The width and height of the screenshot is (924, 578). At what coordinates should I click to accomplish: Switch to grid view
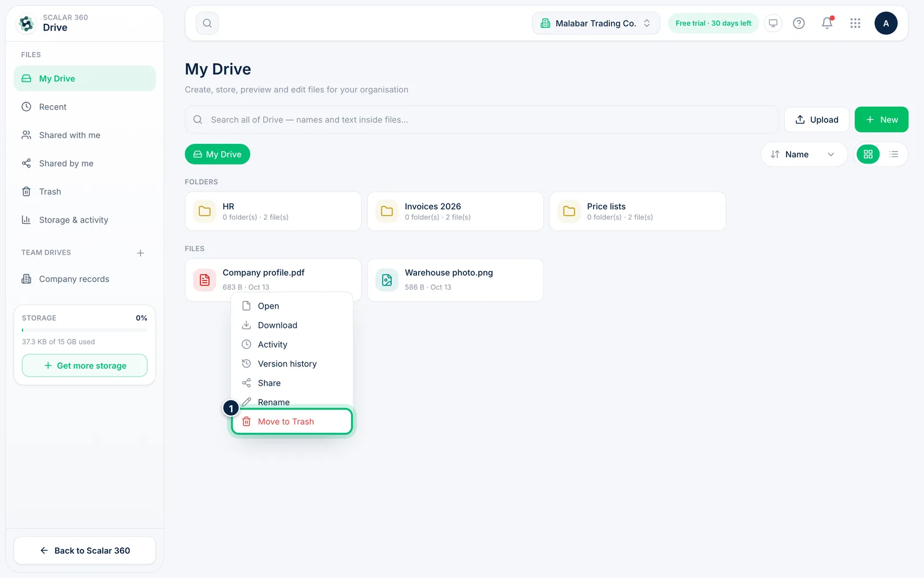pyautogui.click(x=868, y=154)
